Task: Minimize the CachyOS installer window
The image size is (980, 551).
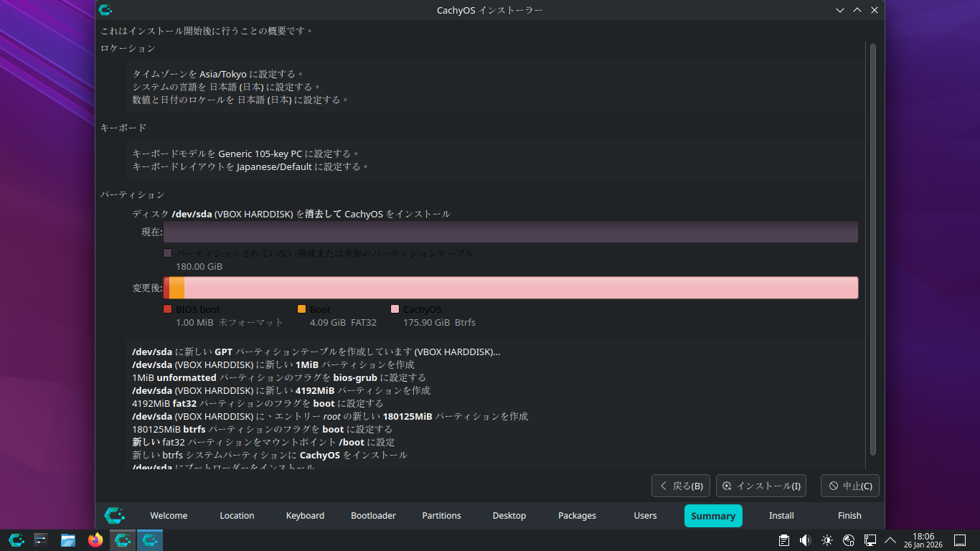Action: (x=840, y=10)
